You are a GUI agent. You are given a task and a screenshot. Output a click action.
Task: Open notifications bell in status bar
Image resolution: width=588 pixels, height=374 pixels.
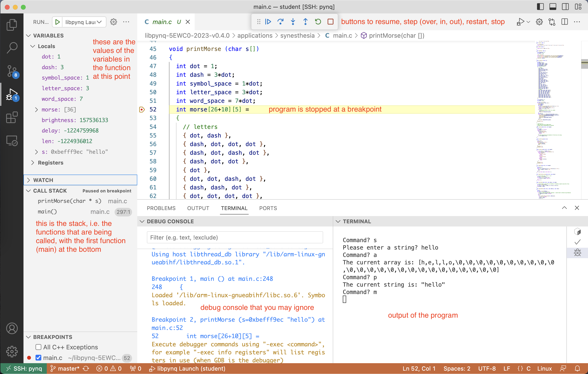tap(578, 368)
